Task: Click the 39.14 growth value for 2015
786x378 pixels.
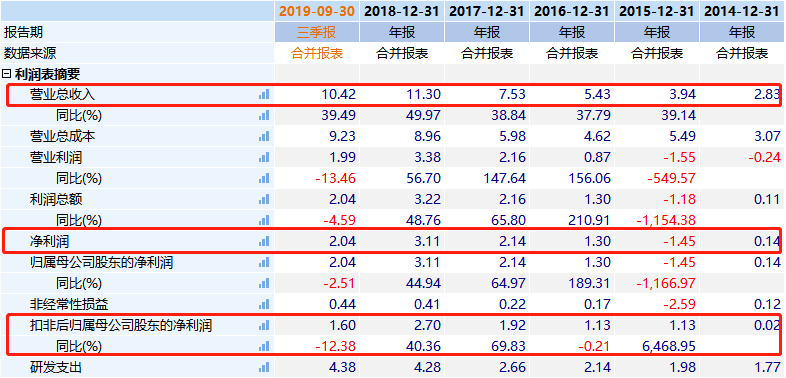Action: coord(679,115)
